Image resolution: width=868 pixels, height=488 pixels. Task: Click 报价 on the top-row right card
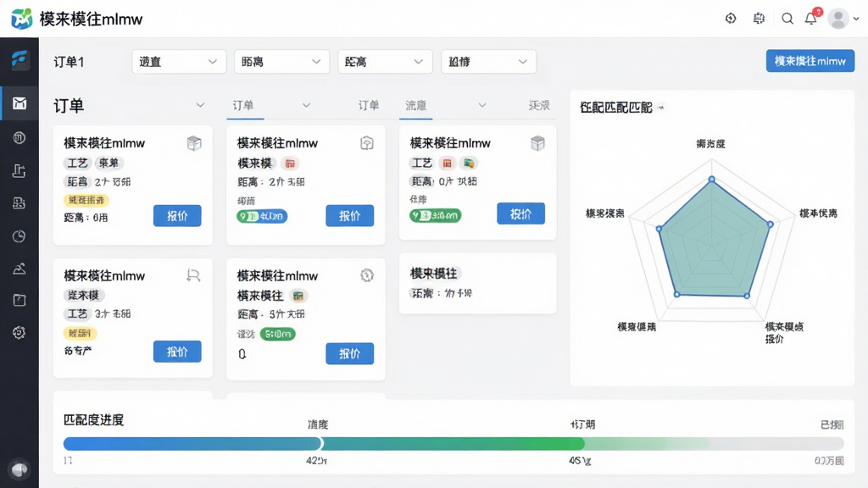520,214
